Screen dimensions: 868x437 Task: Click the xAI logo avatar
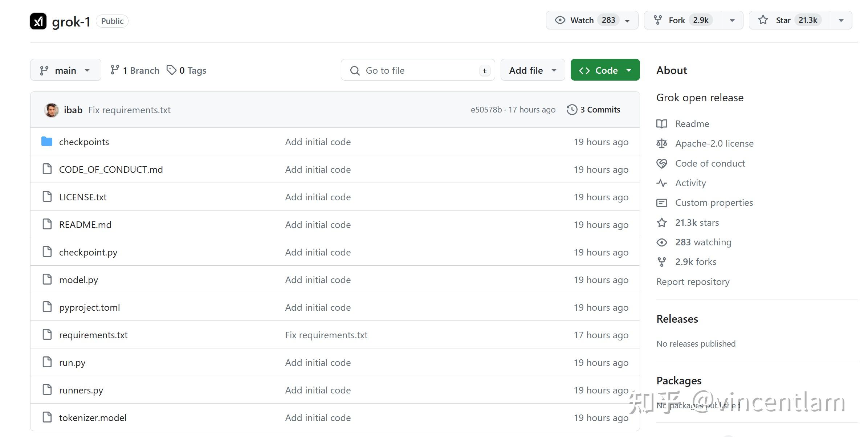tap(38, 21)
